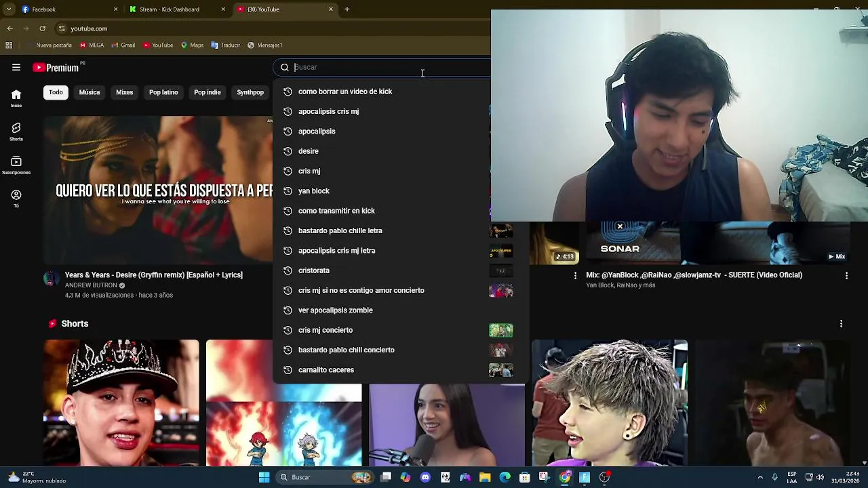Open the apps grid in bookmarks bar
The height and width of the screenshot is (488, 868).
point(9,45)
